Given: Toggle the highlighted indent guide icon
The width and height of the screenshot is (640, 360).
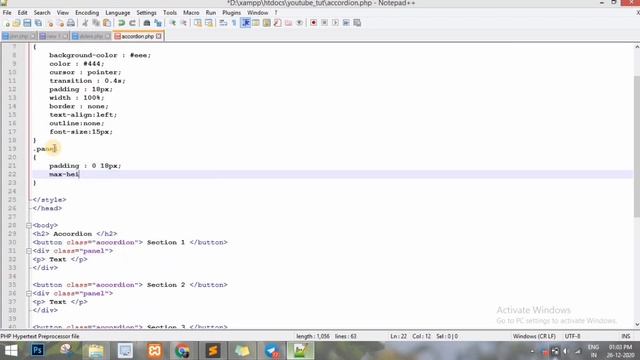Looking at the screenshot, I should [x=245, y=23].
